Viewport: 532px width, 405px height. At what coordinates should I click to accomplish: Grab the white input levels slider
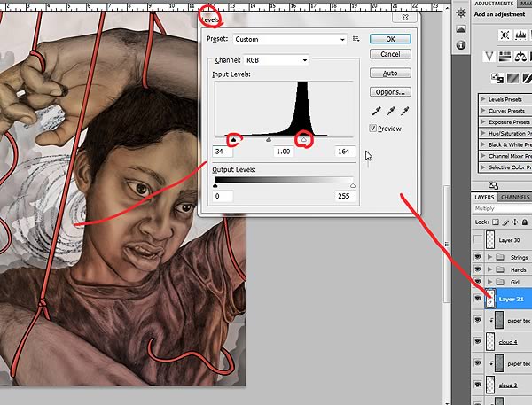303,139
